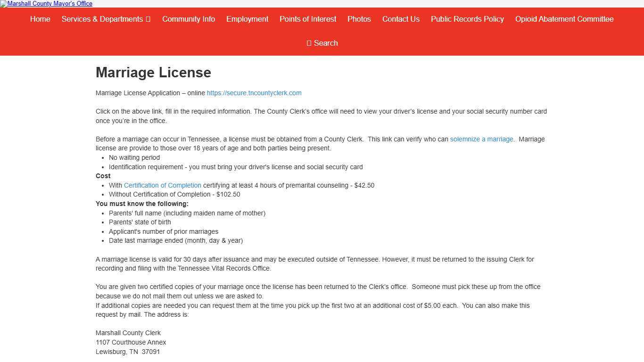Image resolution: width=644 pixels, height=362 pixels.
Task: Open Points of Interest
Action: (x=308, y=19)
